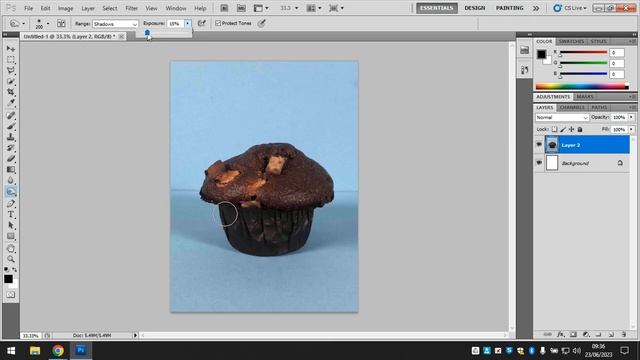Toggle the brush panel button
The image size is (640, 360).
coord(61,23)
